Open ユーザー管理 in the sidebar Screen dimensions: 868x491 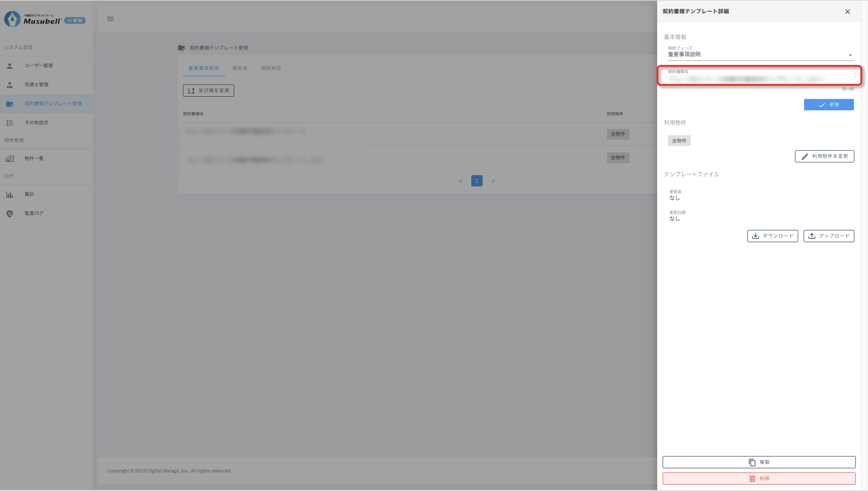point(38,66)
